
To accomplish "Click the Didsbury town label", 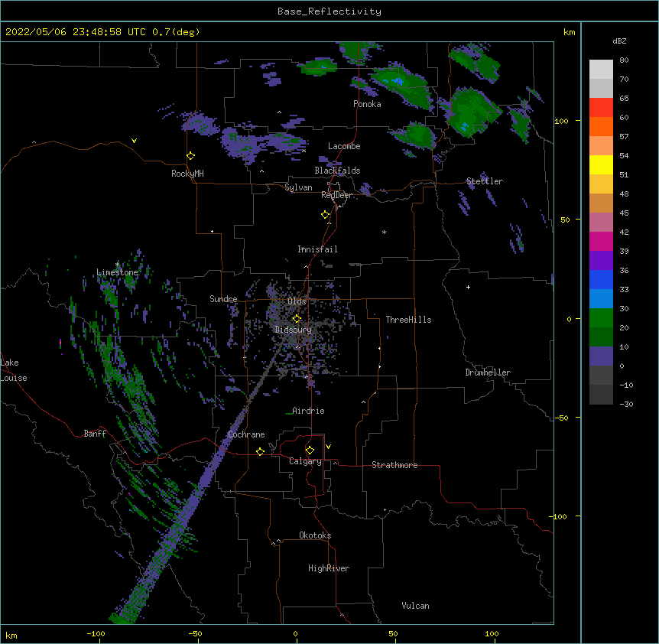I will [293, 330].
